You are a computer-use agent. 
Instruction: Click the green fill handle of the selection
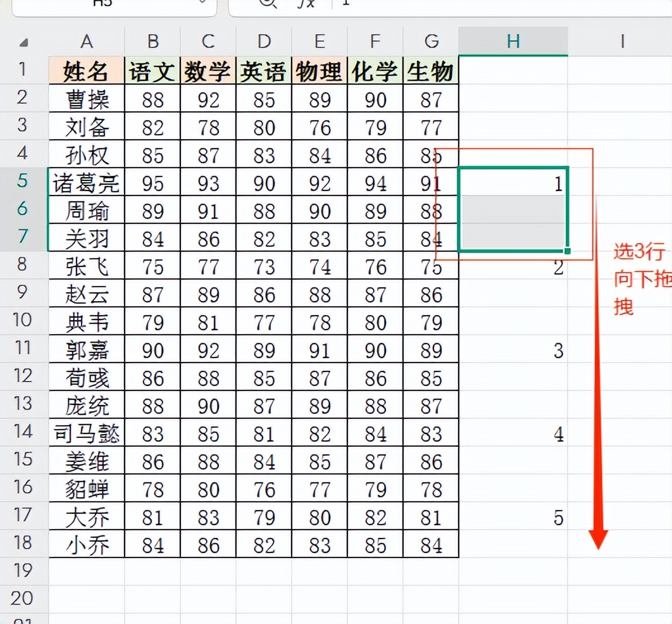coord(568,251)
